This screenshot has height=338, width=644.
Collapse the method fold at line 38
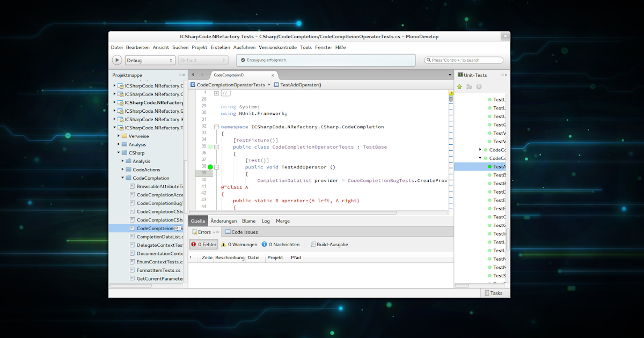click(216, 167)
